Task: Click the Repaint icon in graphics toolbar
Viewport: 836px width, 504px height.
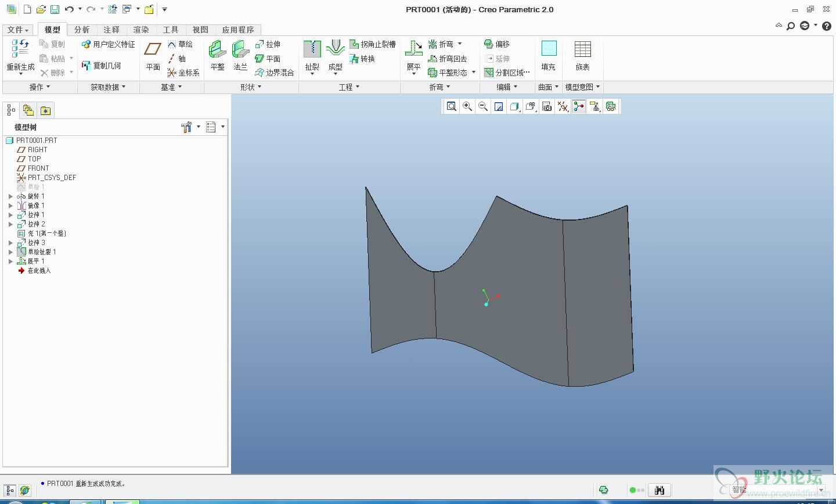Action: [x=499, y=106]
